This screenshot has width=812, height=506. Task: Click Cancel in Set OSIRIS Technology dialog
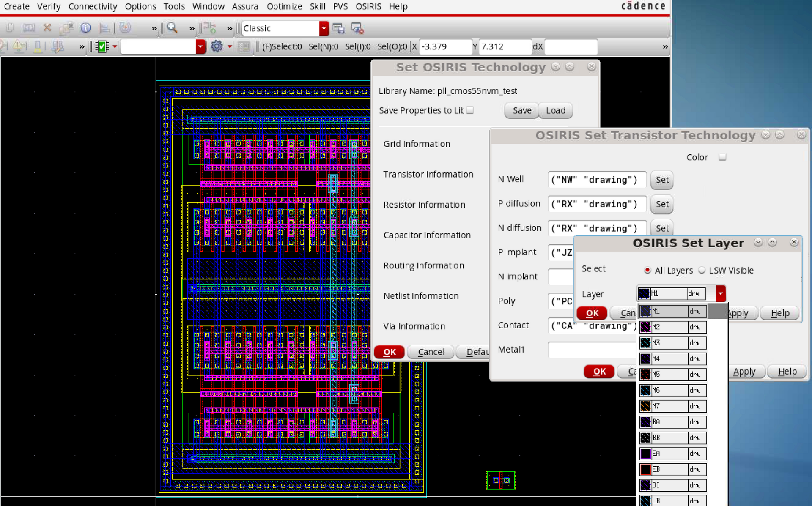[431, 352]
